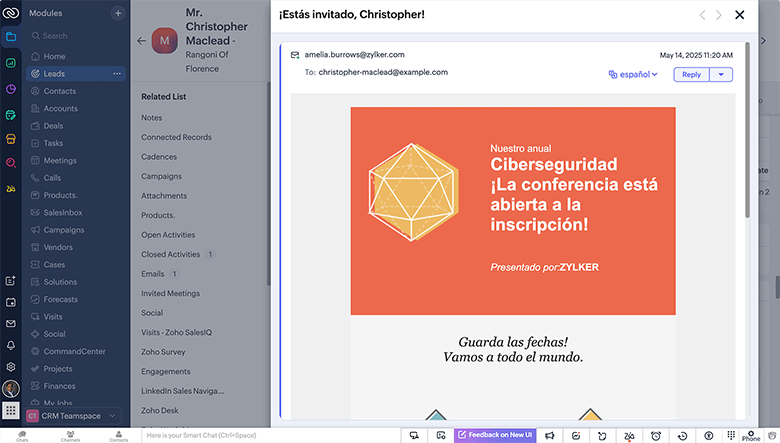Click the Smart Chat input field
The width and height of the screenshot is (780, 443).
[x=271, y=436]
